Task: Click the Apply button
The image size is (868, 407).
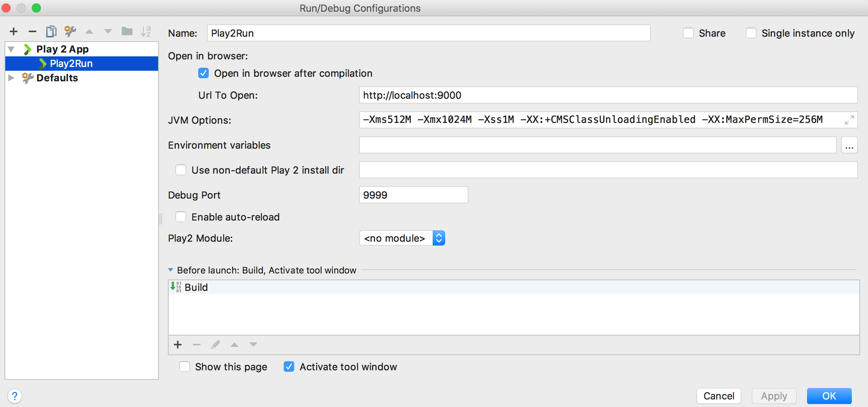Action: coord(774,396)
